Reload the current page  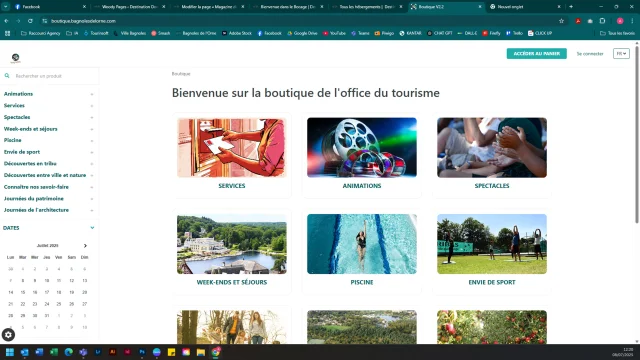point(30,21)
